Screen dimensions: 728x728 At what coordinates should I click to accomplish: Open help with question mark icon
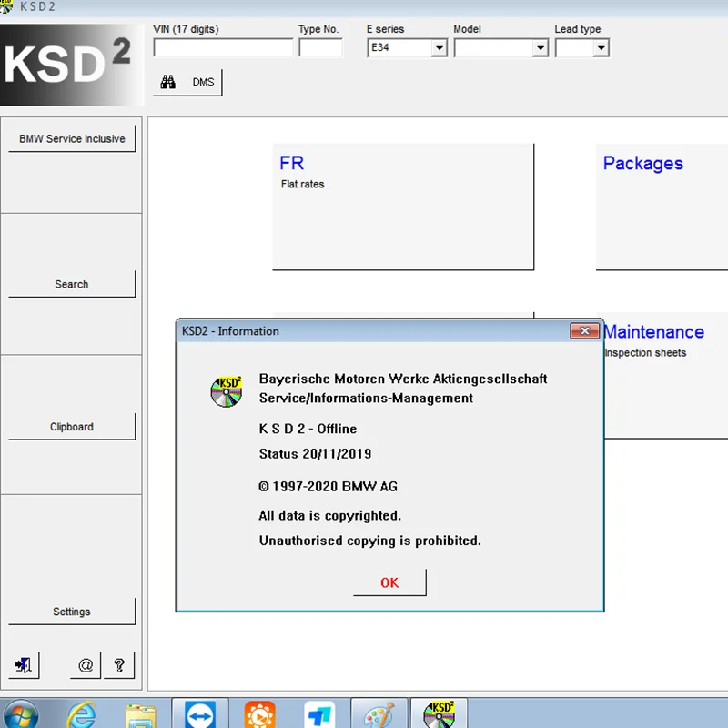click(x=119, y=665)
